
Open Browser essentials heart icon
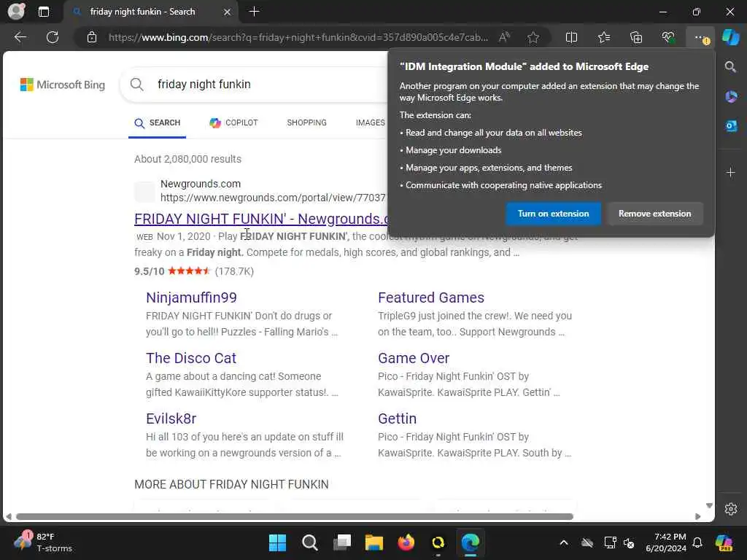tap(668, 37)
